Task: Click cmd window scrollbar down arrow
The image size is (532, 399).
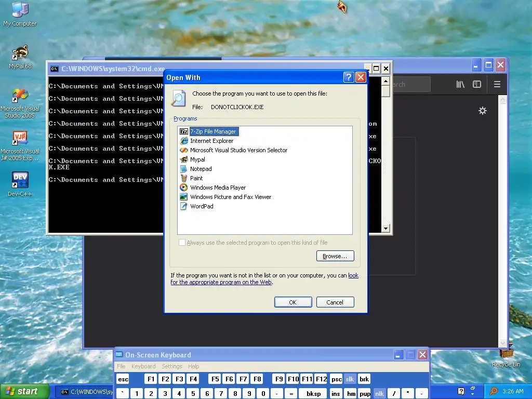Action: 385,229
